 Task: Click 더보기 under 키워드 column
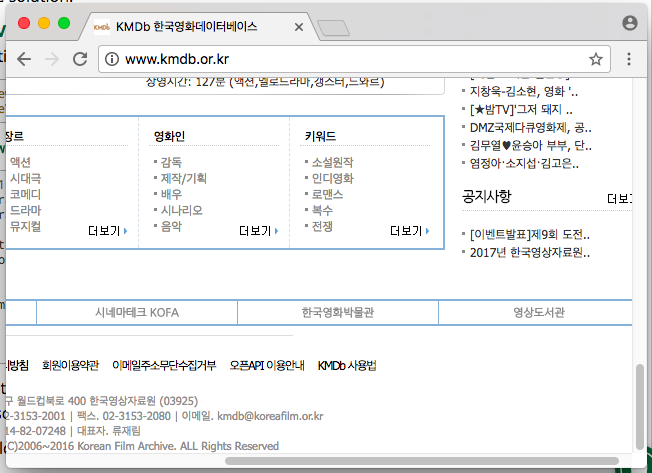coord(409,231)
